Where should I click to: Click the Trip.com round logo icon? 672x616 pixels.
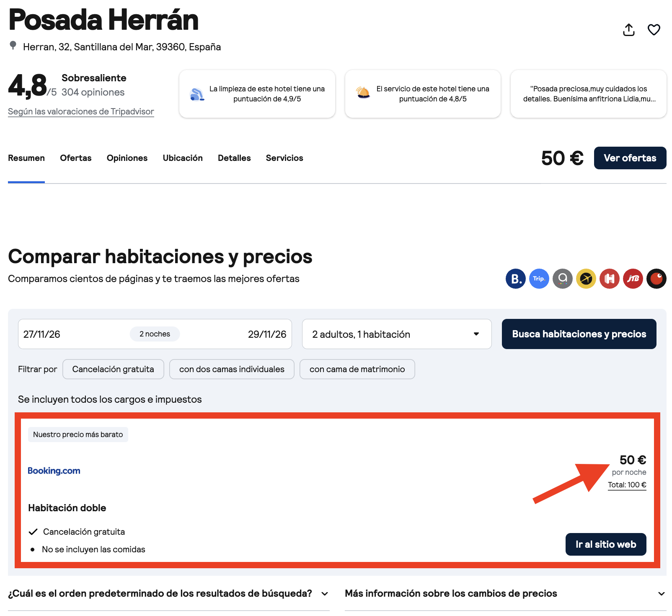point(539,279)
